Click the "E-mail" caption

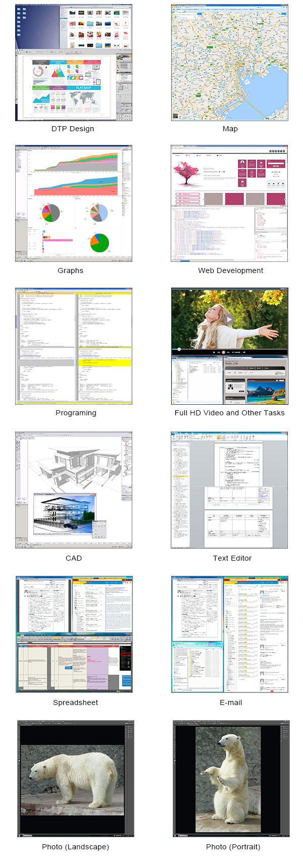point(231,702)
